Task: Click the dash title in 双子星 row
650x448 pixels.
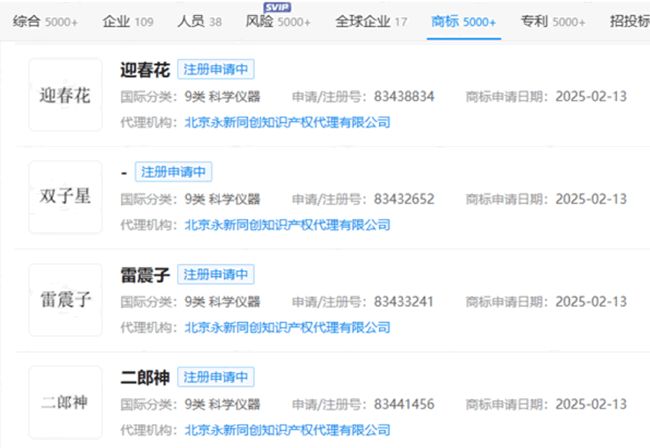Action: pyautogui.click(x=124, y=172)
